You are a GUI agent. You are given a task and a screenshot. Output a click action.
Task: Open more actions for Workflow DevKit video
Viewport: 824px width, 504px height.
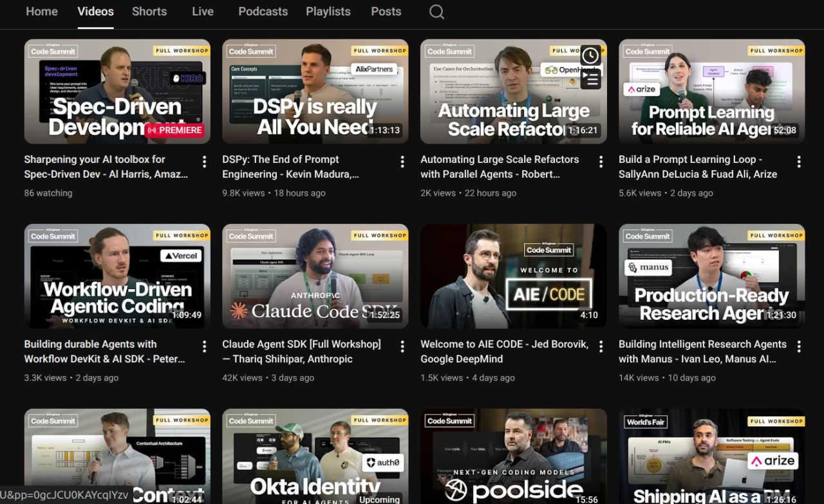tap(204, 346)
